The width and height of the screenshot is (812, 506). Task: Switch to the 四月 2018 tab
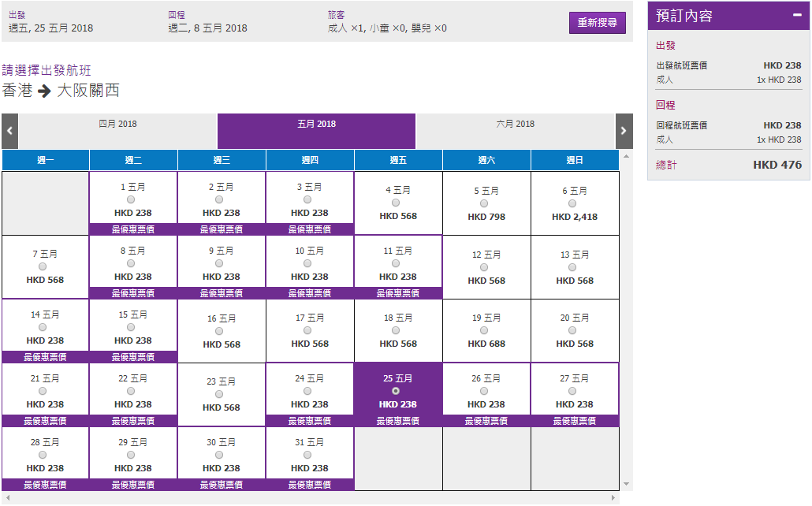point(117,131)
